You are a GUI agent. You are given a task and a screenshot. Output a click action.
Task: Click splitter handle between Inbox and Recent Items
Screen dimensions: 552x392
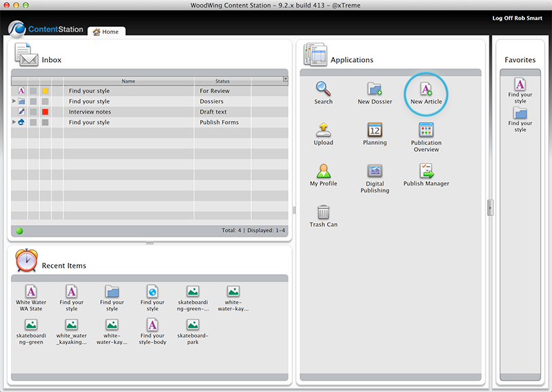tap(150, 243)
